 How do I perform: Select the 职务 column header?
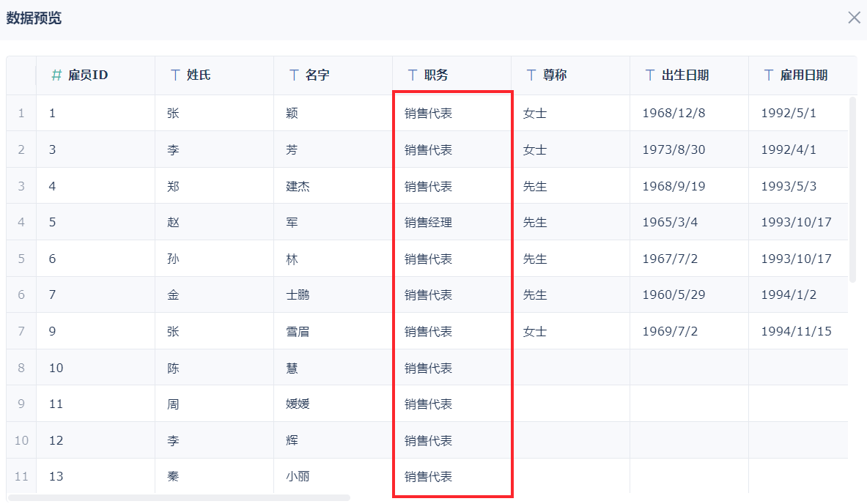436,75
